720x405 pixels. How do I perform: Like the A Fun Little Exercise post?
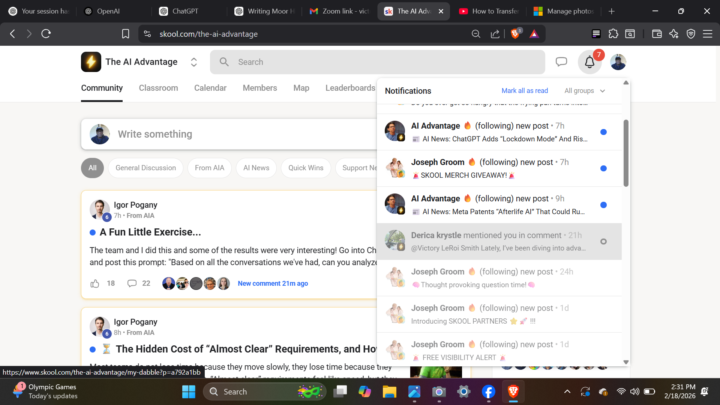click(x=95, y=283)
